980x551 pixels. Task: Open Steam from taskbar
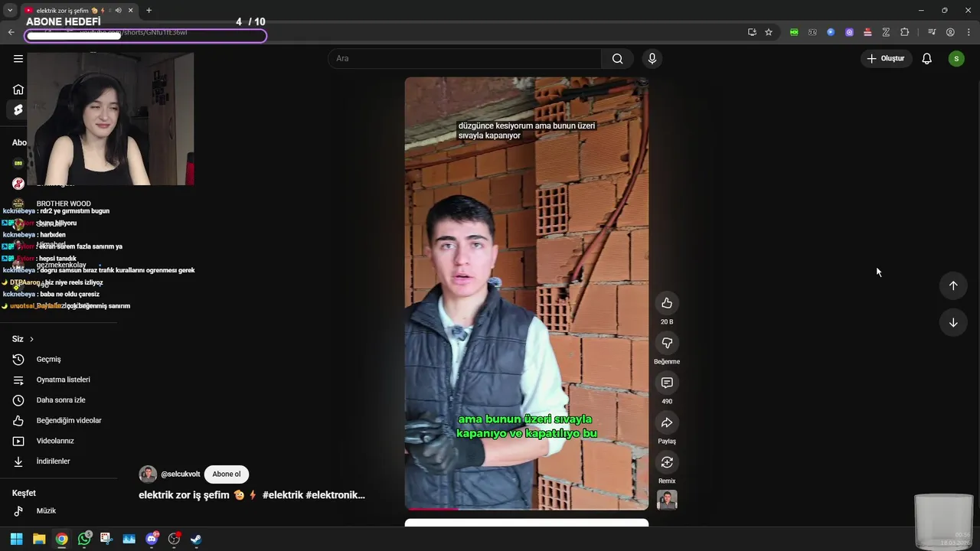tap(196, 539)
